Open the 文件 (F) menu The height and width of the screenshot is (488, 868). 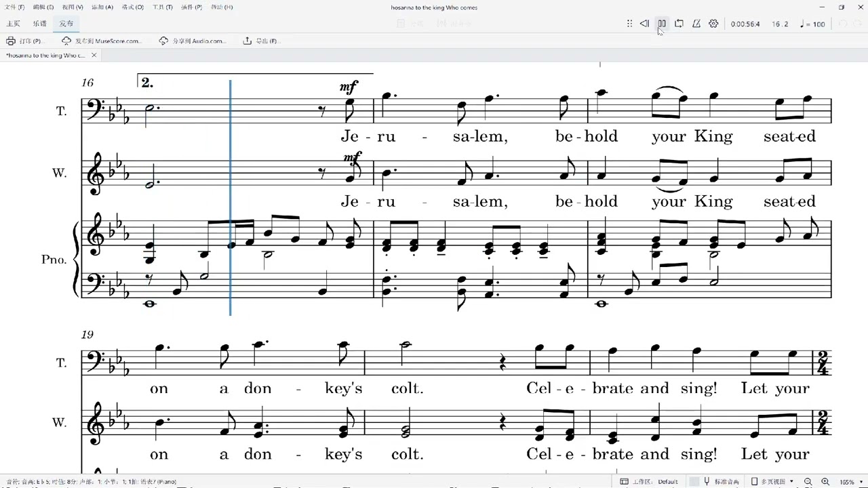click(x=15, y=7)
